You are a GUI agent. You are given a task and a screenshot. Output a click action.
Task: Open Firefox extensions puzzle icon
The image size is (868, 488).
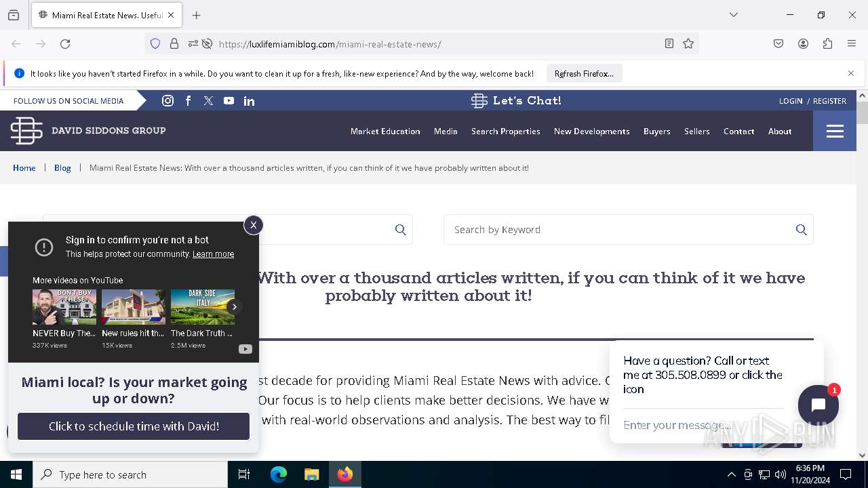click(827, 44)
